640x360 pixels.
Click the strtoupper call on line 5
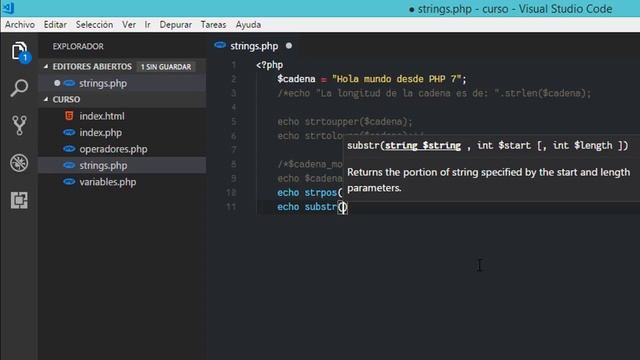coord(345,122)
